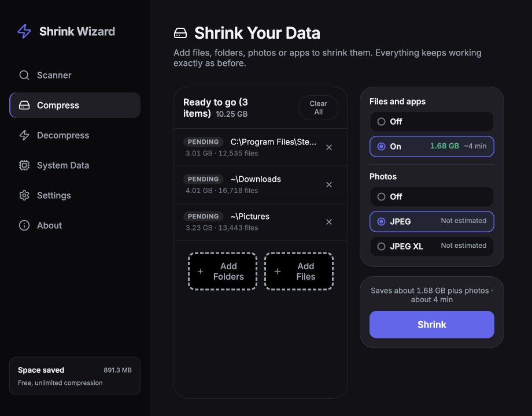Set Photos compression to Off

click(x=431, y=196)
